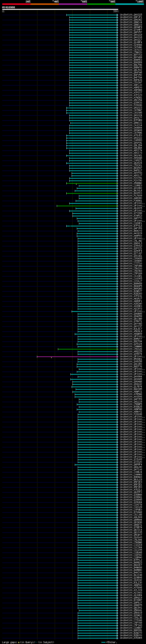Select the UniRef100_Q019D2 label

point(131,188)
